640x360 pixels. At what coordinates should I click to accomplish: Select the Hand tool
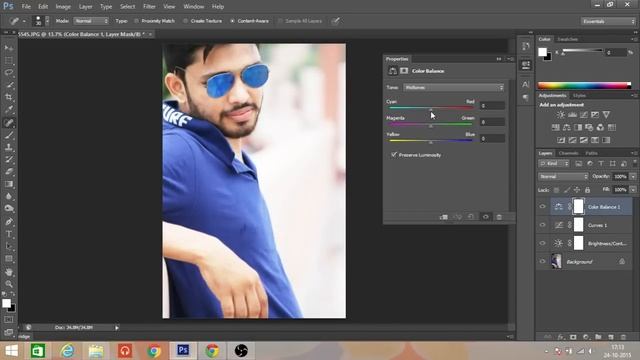click(9, 272)
